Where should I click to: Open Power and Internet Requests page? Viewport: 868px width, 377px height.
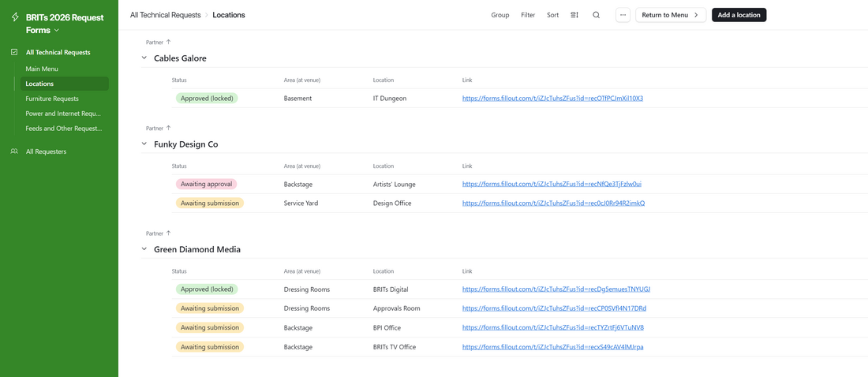pos(63,114)
